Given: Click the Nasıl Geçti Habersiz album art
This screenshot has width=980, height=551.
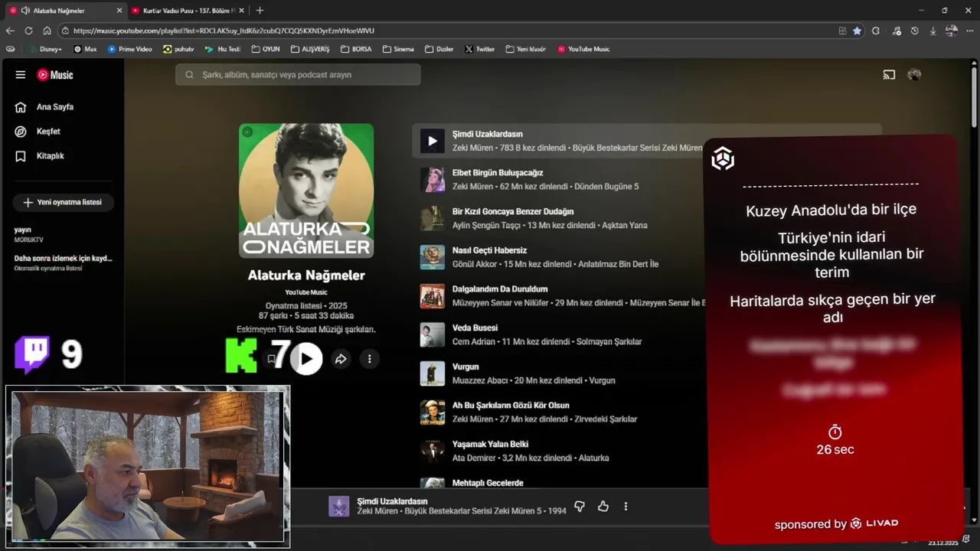Looking at the screenshot, I should pyautogui.click(x=432, y=257).
